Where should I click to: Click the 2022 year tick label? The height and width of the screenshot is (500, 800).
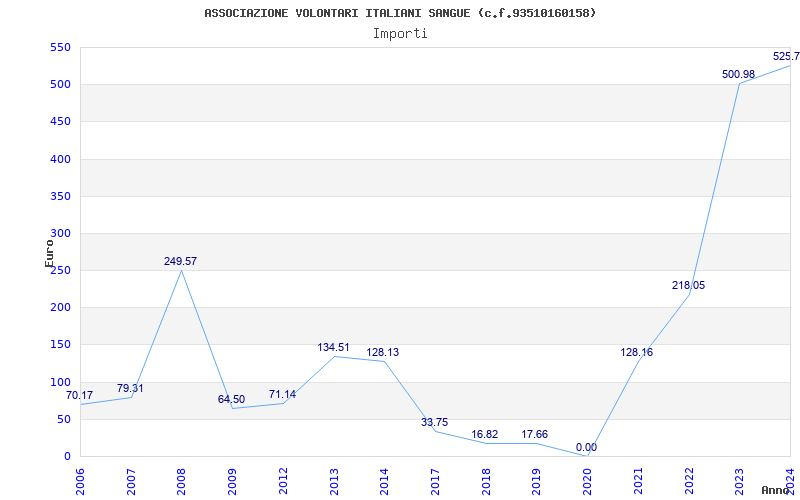click(x=689, y=481)
